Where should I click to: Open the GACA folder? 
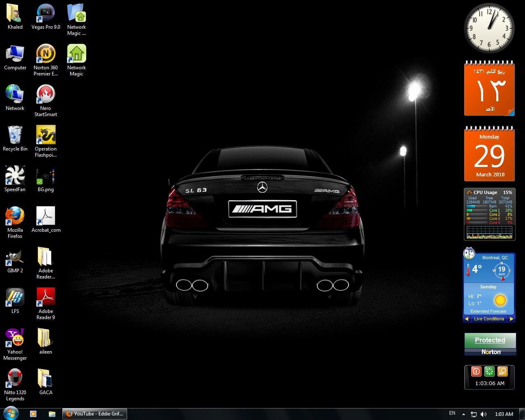point(46,382)
